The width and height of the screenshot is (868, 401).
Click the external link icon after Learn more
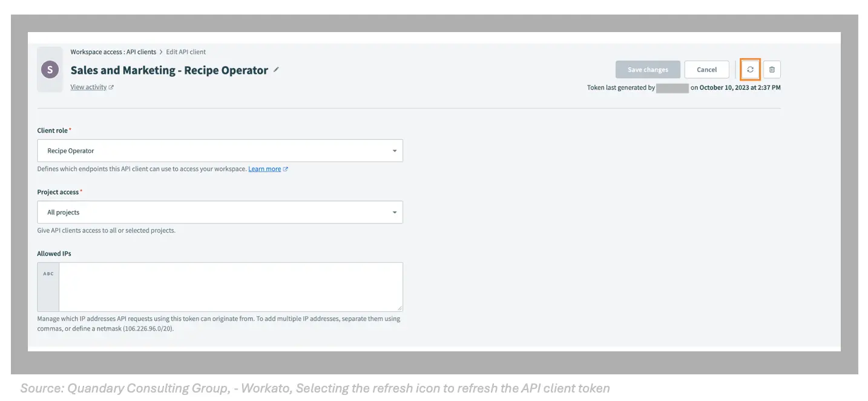[286, 168]
